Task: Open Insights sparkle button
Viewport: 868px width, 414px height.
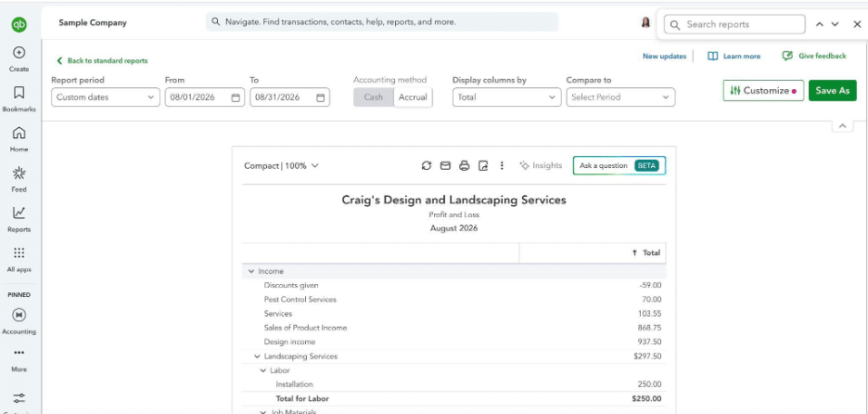Action: point(541,166)
